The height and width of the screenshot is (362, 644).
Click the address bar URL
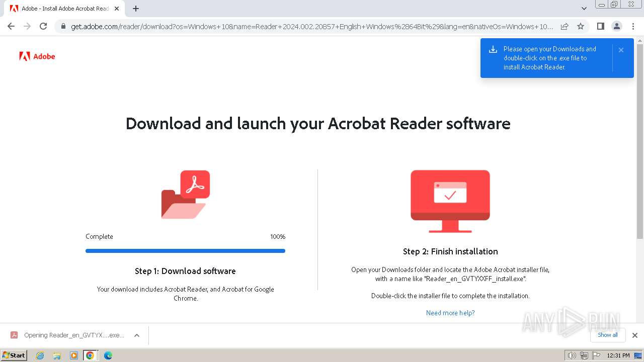click(312, 26)
